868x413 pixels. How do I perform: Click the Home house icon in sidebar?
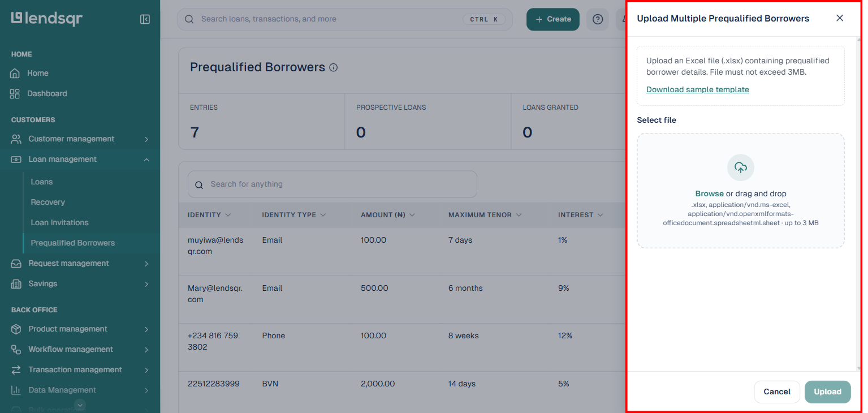15,73
